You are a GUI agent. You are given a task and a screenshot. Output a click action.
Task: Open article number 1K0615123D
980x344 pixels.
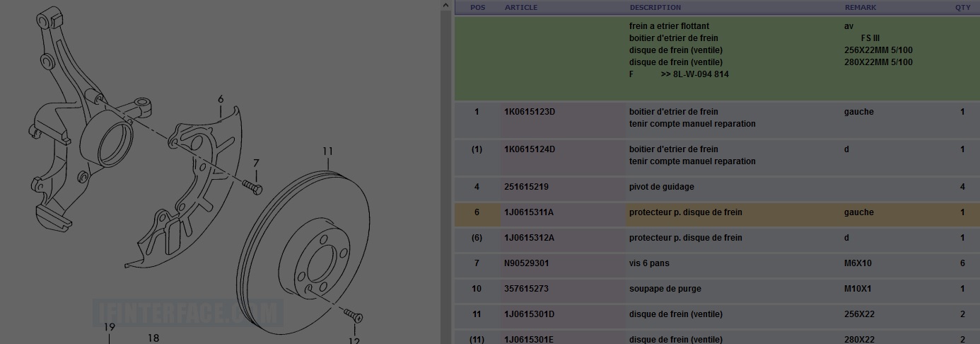pyautogui.click(x=530, y=112)
